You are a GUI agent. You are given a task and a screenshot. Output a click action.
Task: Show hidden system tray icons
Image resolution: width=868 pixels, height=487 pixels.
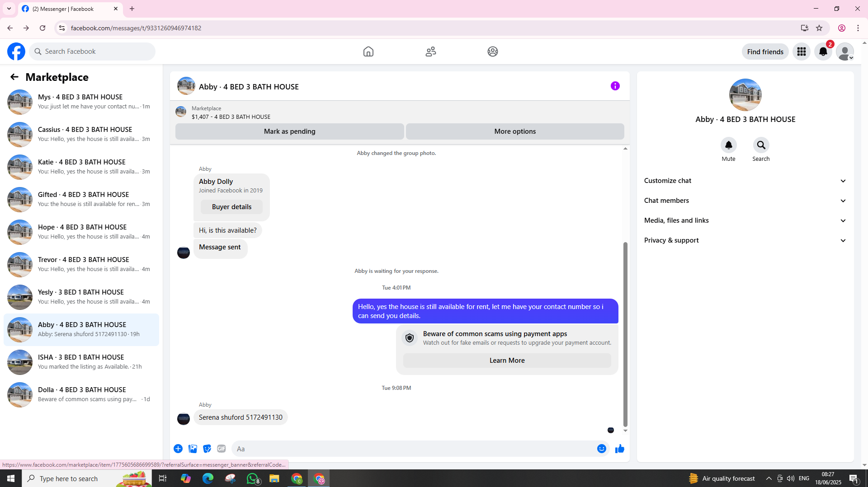click(x=769, y=478)
